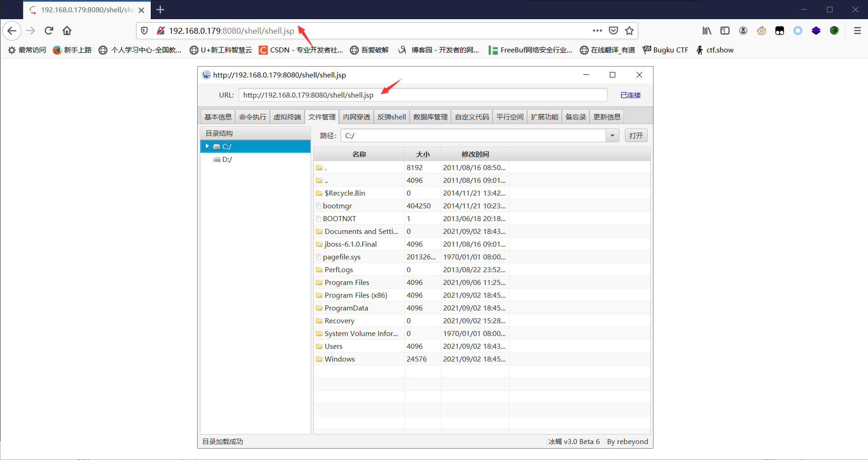Open a new browser tab
The image size is (868, 460).
(160, 10)
